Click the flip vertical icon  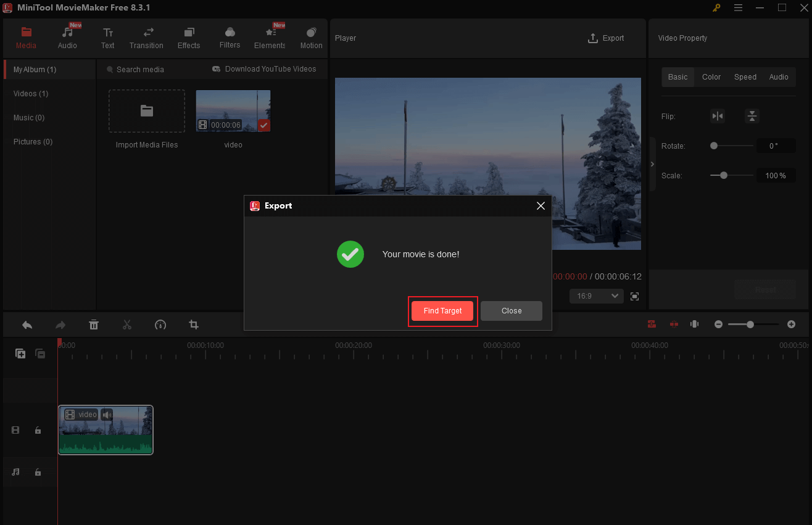tap(752, 116)
